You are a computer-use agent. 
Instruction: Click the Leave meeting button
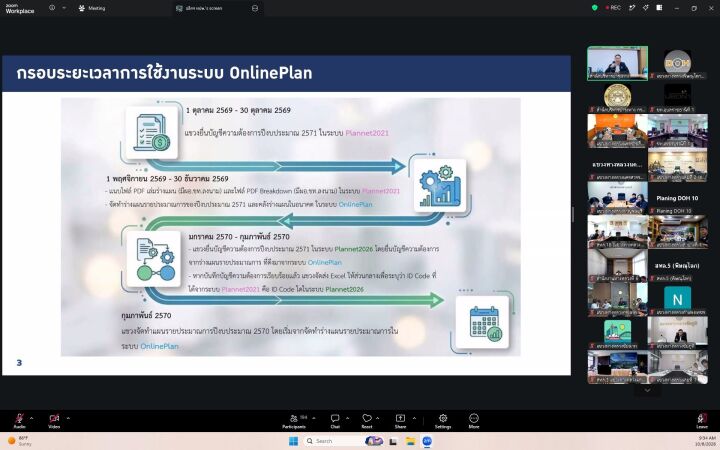pyautogui.click(x=702, y=420)
